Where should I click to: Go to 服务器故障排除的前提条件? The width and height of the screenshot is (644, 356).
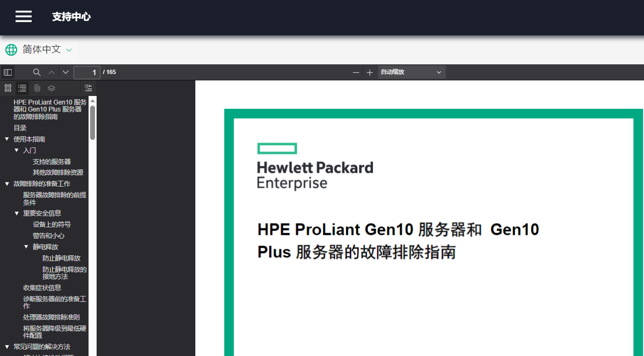[55, 199]
